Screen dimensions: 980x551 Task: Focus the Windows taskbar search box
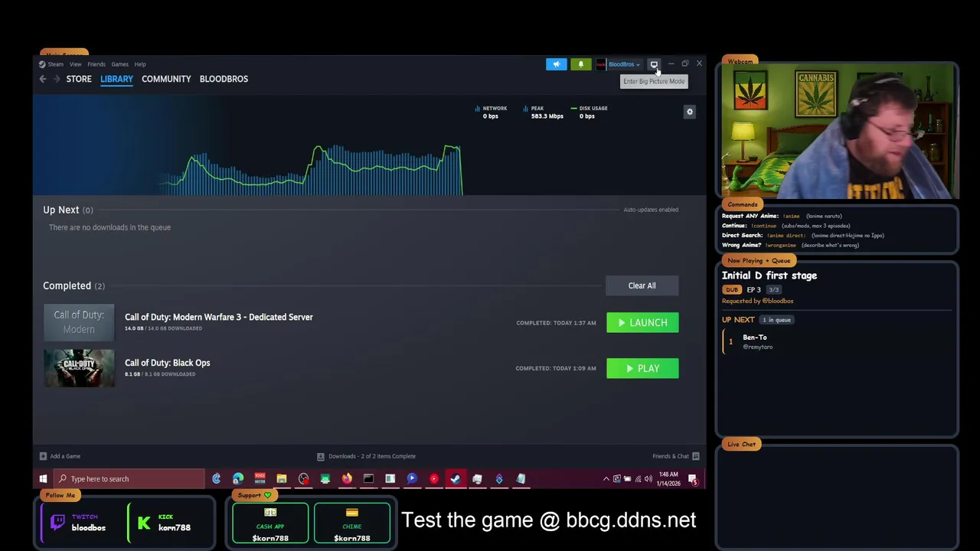pos(129,479)
